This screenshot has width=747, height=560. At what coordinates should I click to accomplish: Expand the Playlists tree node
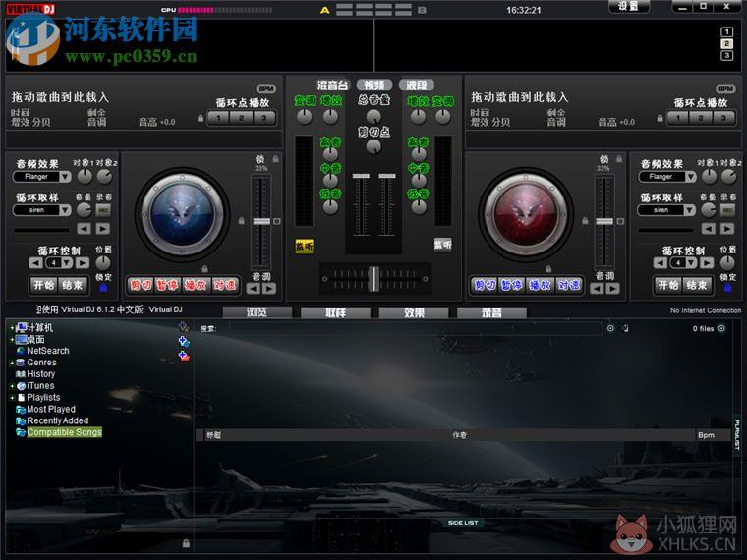[12, 397]
